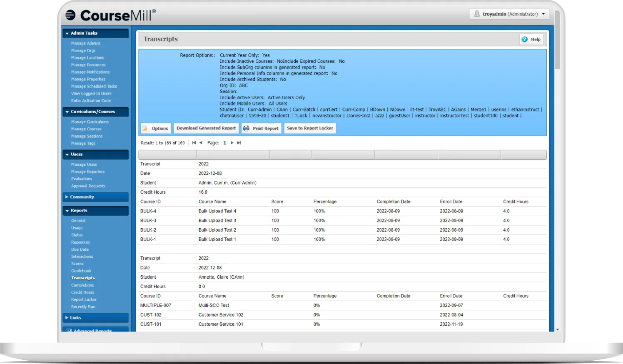Go to previous results page
Image resolution: width=623 pixels, height=364 pixels.
click(x=201, y=143)
